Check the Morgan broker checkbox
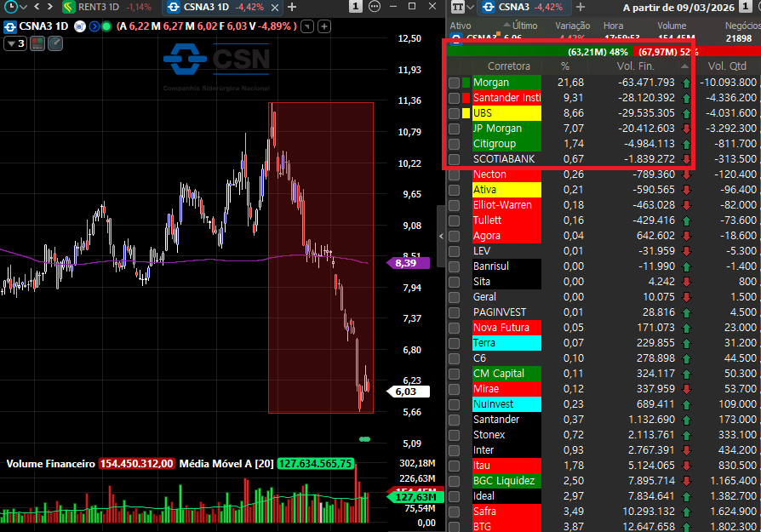Viewport: 761px width, 532px height. point(454,83)
